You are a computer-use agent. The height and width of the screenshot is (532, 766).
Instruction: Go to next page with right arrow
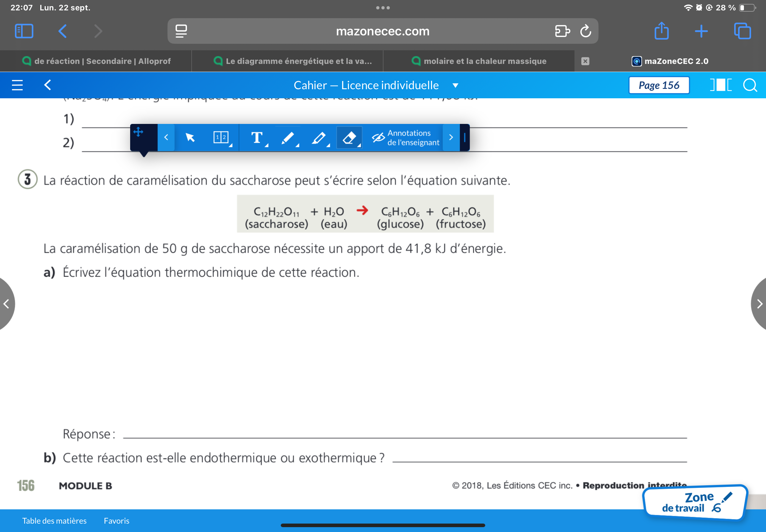[x=759, y=304]
